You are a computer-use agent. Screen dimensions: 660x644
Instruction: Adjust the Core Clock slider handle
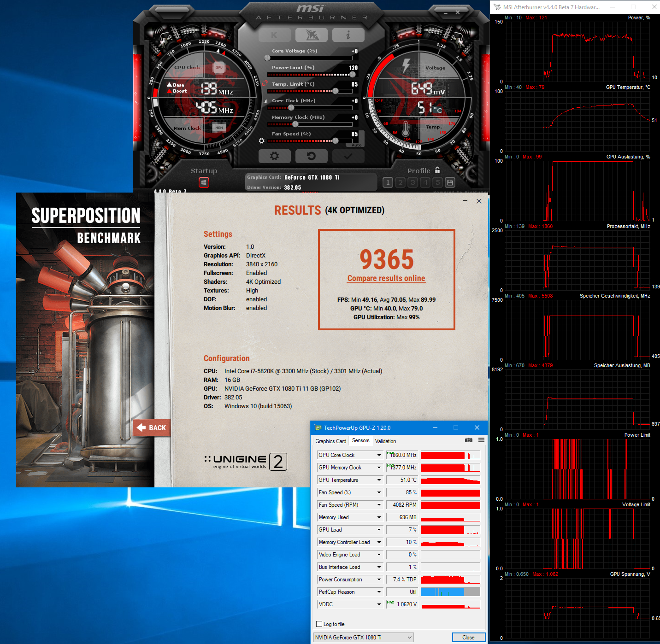(291, 108)
